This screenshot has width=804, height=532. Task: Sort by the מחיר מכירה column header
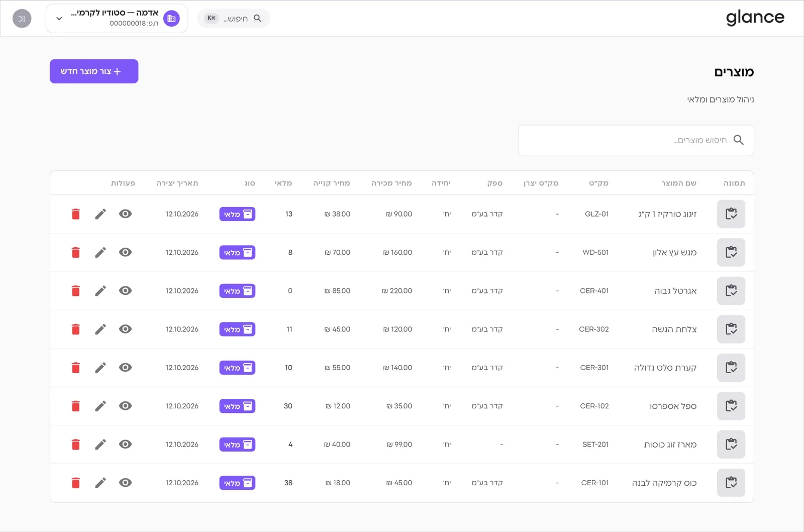391,183
